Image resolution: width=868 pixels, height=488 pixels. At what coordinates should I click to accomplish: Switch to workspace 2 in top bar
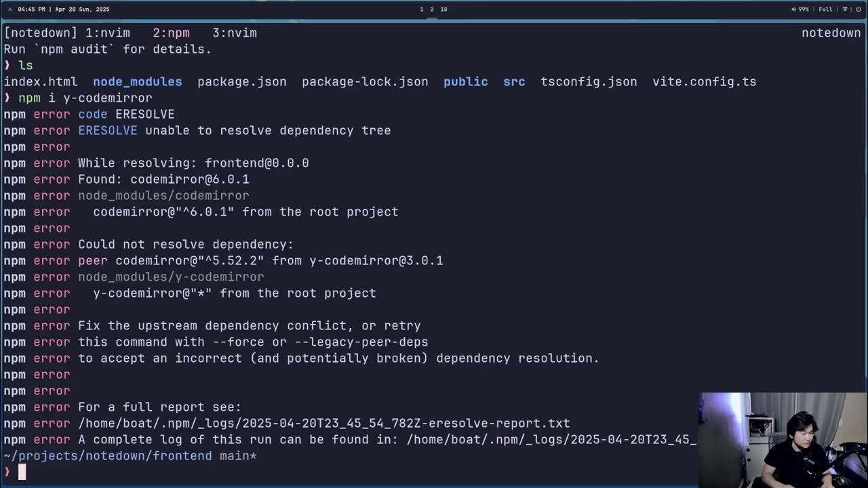click(x=431, y=9)
